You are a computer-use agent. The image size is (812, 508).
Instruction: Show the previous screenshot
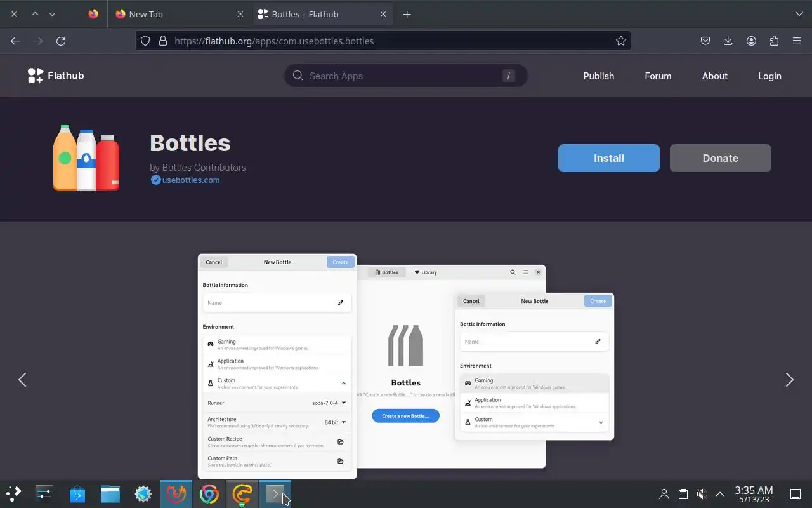click(22, 380)
